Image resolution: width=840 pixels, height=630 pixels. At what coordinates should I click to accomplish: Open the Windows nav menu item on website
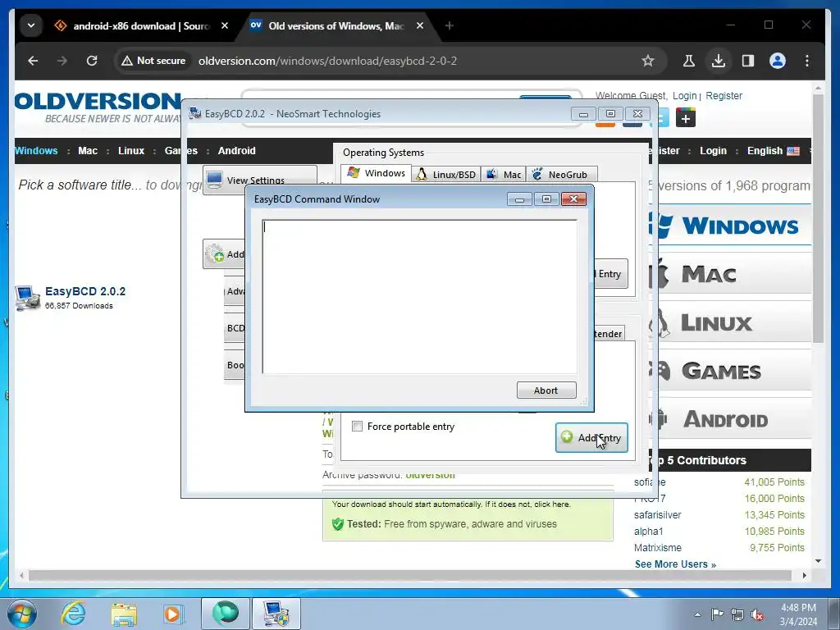click(36, 151)
